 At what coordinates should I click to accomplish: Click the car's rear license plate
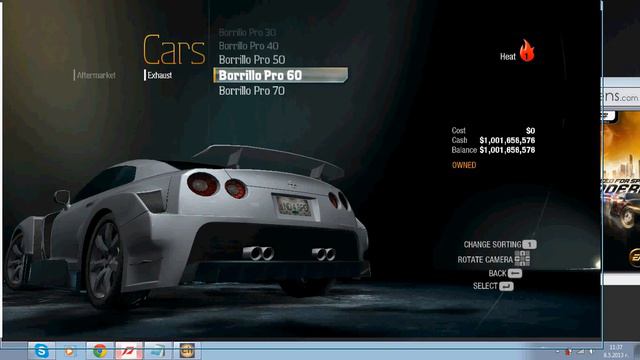pos(295,207)
